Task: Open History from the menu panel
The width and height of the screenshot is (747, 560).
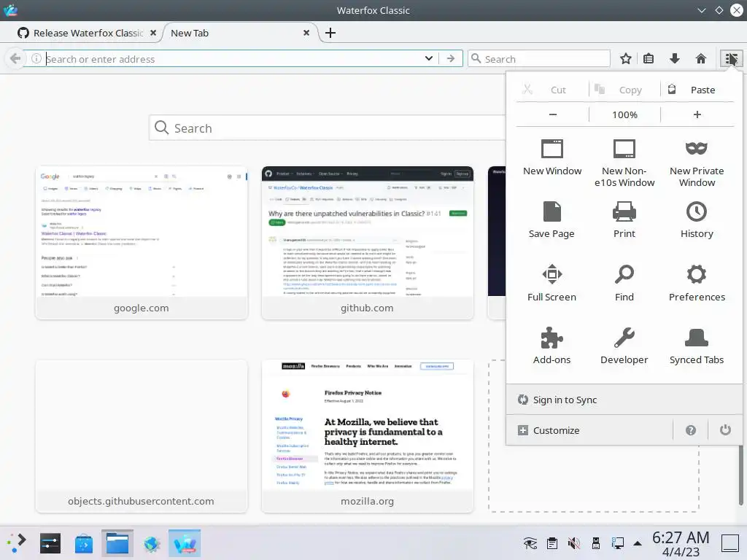Action: (x=697, y=220)
